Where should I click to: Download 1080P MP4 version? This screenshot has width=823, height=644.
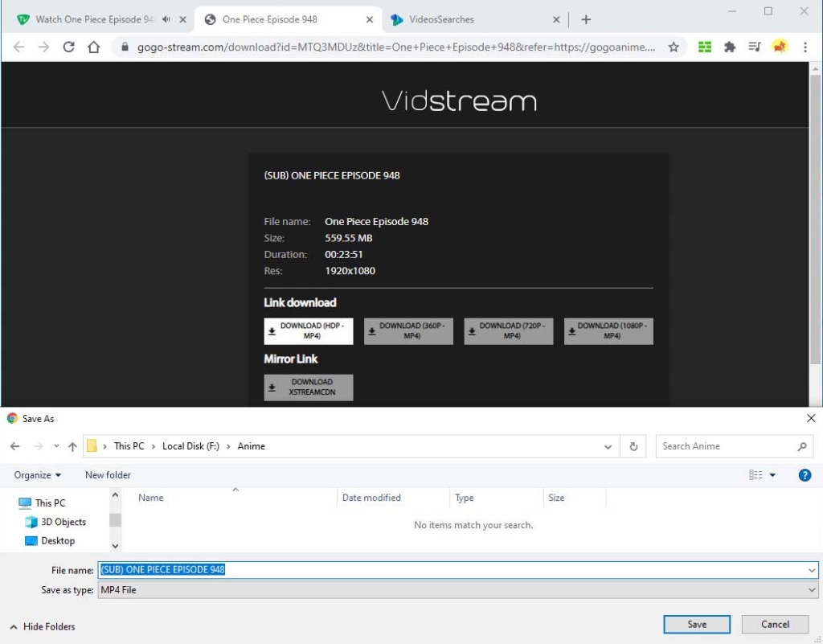pyautogui.click(x=608, y=331)
